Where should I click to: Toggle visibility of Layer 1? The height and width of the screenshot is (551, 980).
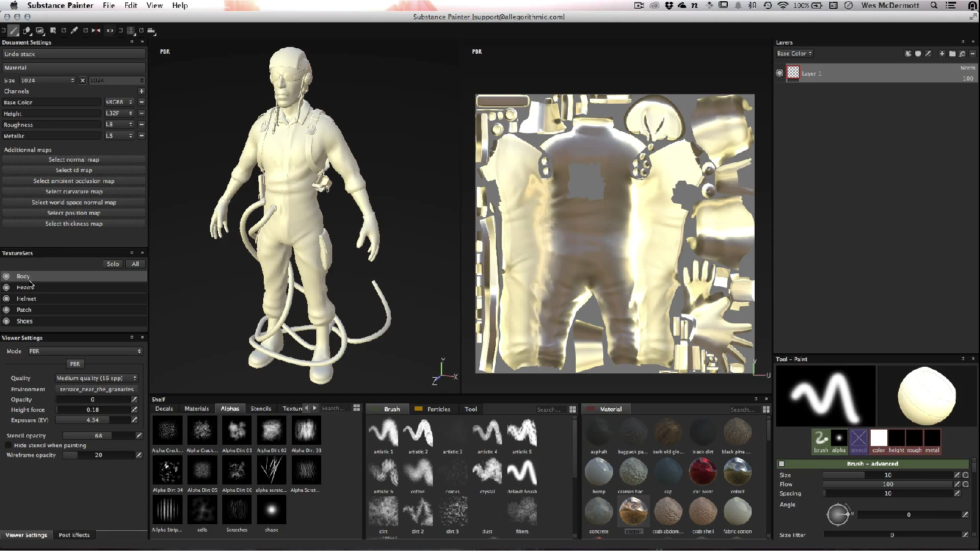click(x=780, y=73)
